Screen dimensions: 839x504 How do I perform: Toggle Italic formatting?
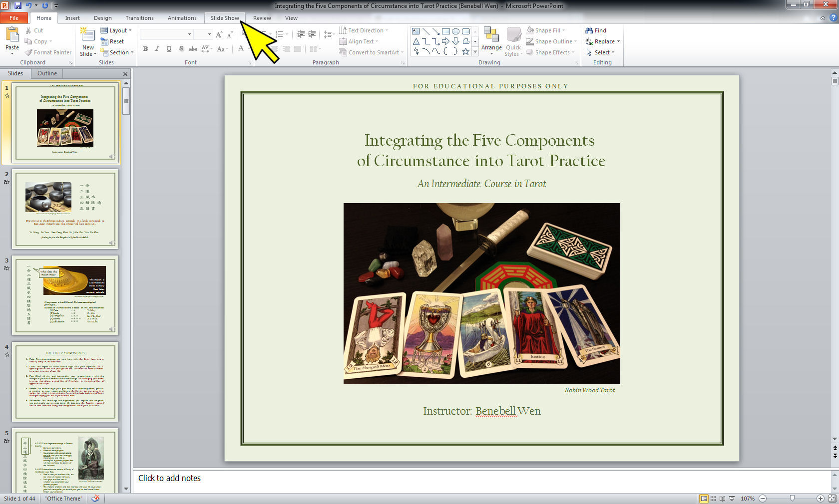[157, 49]
